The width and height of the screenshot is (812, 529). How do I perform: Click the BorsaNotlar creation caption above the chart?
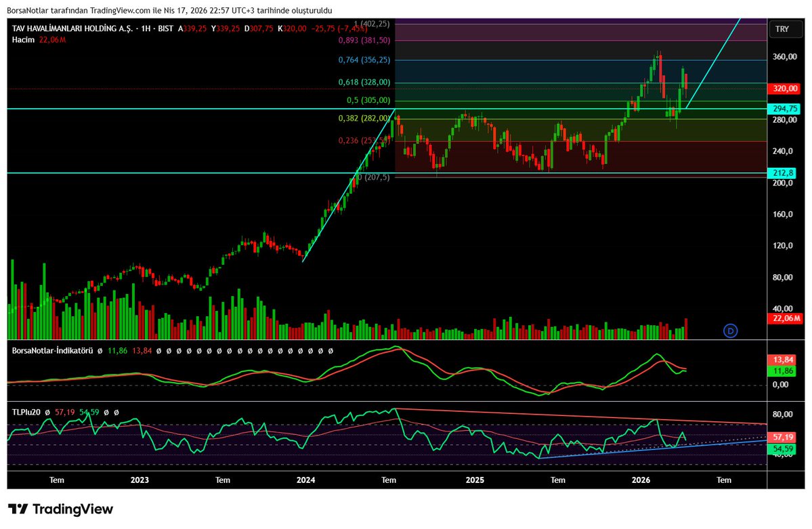[170, 10]
